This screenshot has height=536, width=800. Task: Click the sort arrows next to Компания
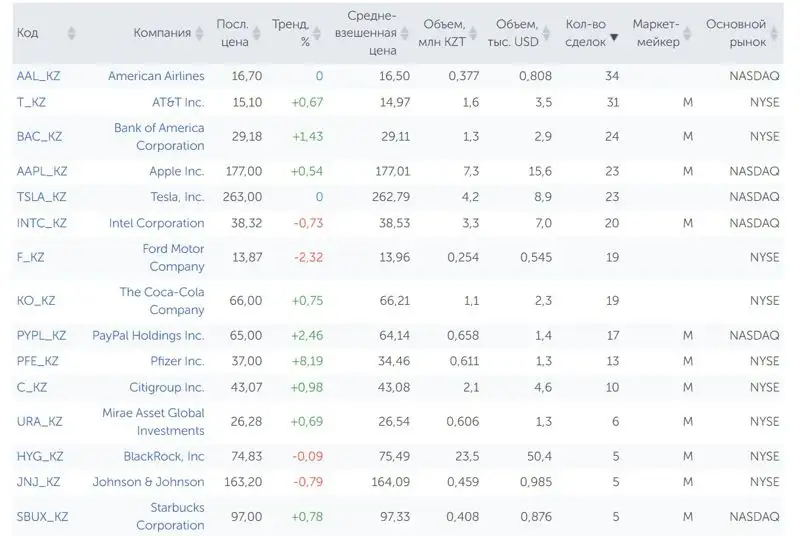pos(199,33)
